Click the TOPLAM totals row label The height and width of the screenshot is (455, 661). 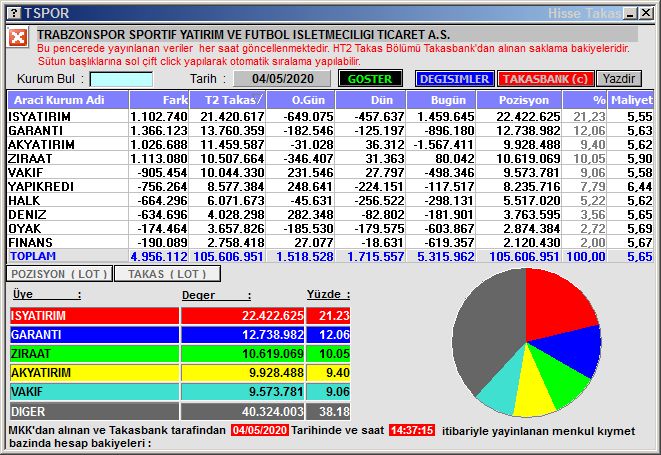click(x=33, y=256)
